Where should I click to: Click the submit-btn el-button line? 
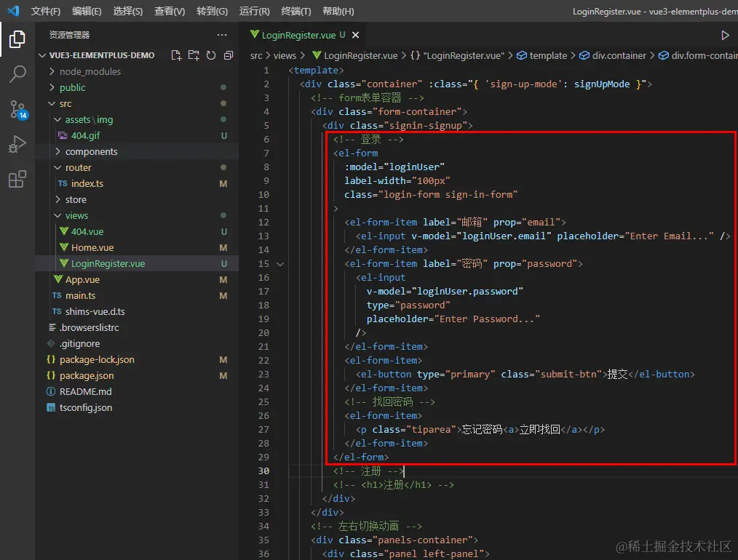[x=525, y=375]
